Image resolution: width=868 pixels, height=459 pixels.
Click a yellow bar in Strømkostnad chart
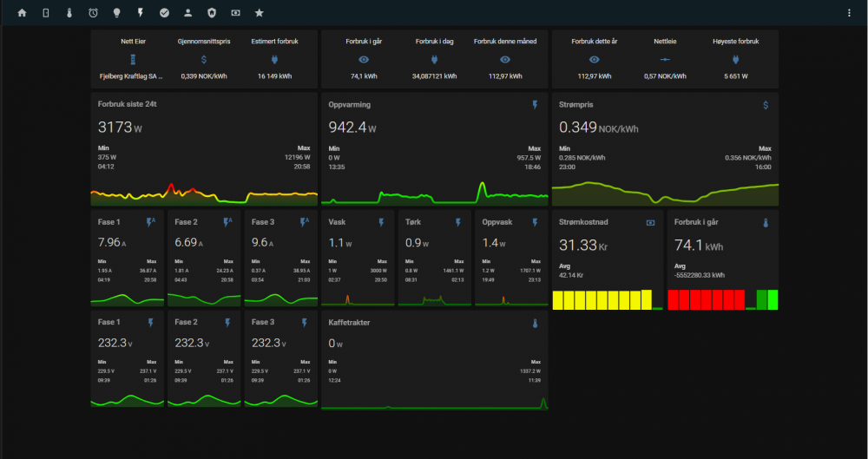590,300
